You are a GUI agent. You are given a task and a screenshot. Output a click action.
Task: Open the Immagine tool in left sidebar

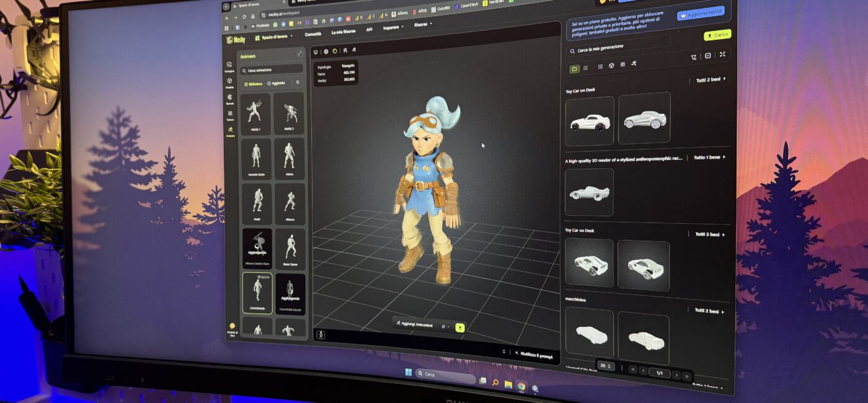tap(229, 66)
